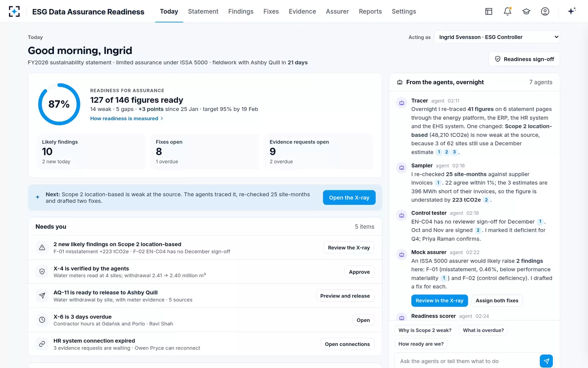Send message with the paper plane button
The height and width of the screenshot is (368, 588).
point(546,361)
